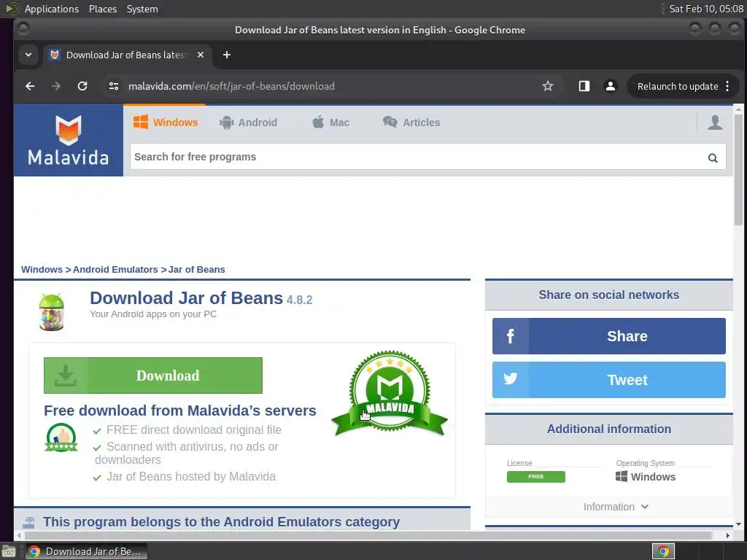Share on Facebook button
Image resolution: width=747 pixels, height=560 pixels.
[x=609, y=336]
